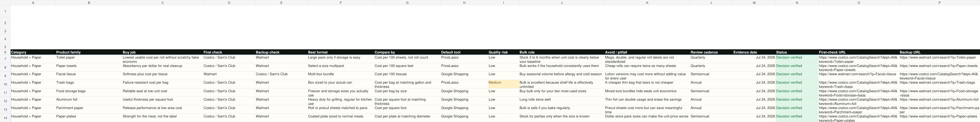Select the 'Aluminum foil' cell
The width and height of the screenshot is (980, 122).
89,101
